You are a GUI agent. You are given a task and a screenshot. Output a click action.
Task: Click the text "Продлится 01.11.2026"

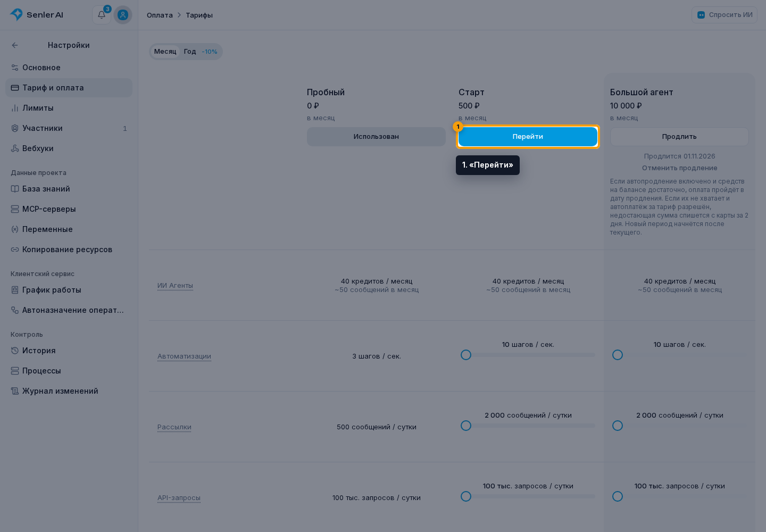679,156
